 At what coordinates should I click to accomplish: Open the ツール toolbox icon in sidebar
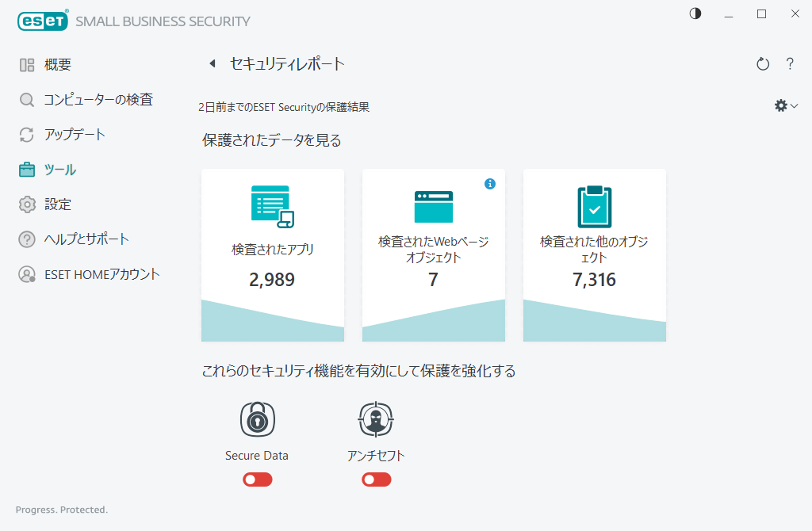pos(26,169)
